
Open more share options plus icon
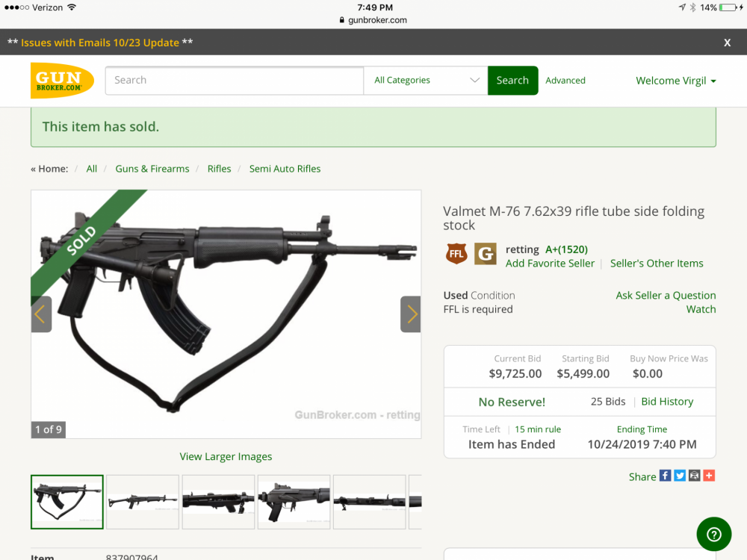pyautogui.click(x=709, y=476)
